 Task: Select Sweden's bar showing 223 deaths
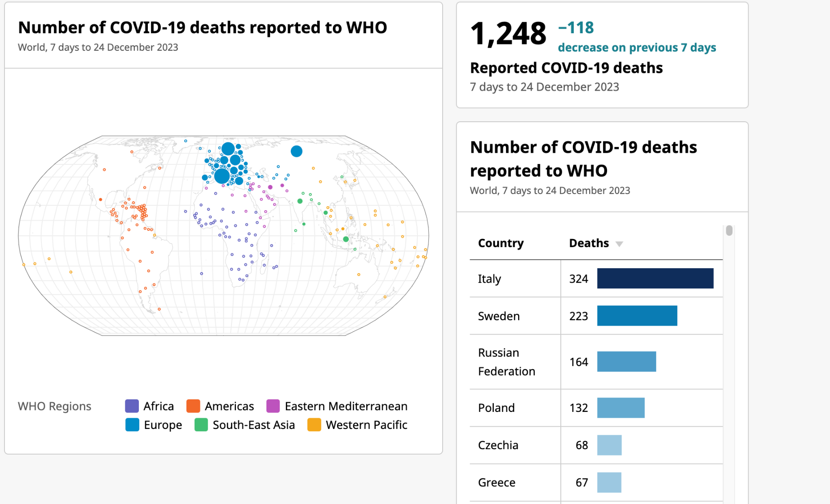pyautogui.click(x=637, y=316)
